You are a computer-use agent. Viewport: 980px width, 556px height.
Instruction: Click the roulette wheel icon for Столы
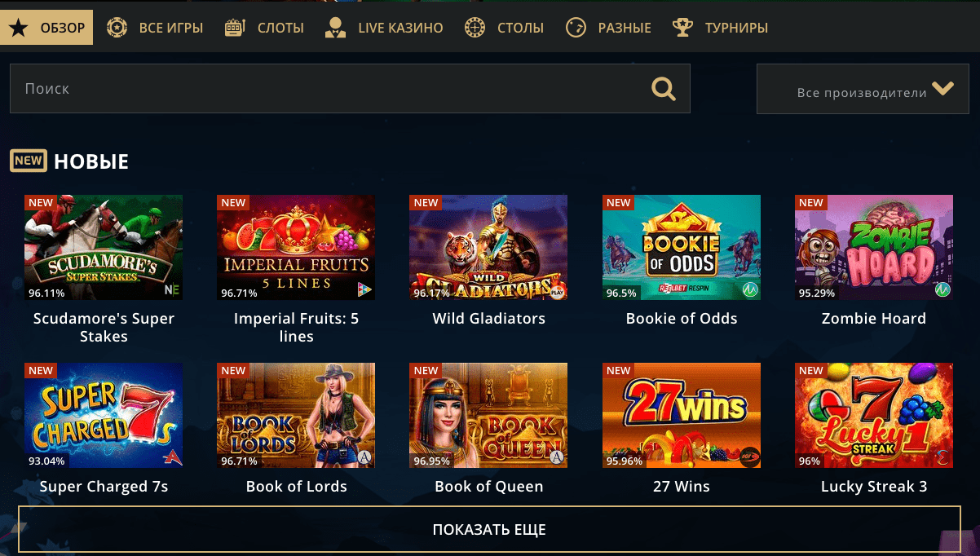coord(475,28)
